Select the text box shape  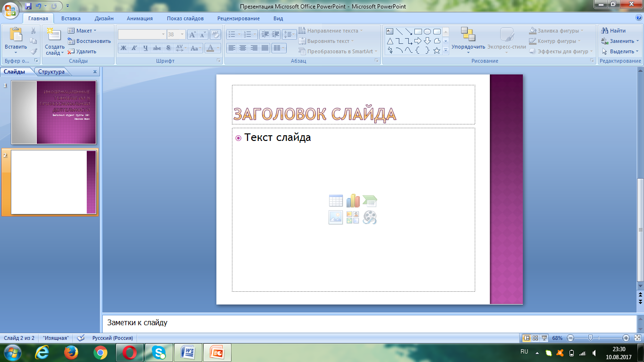(x=390, y=32)
